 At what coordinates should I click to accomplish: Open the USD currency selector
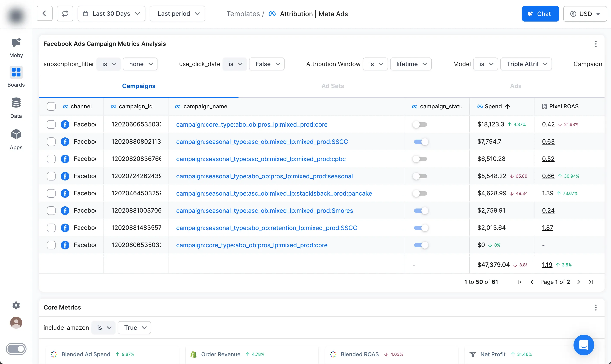[585, 14]
